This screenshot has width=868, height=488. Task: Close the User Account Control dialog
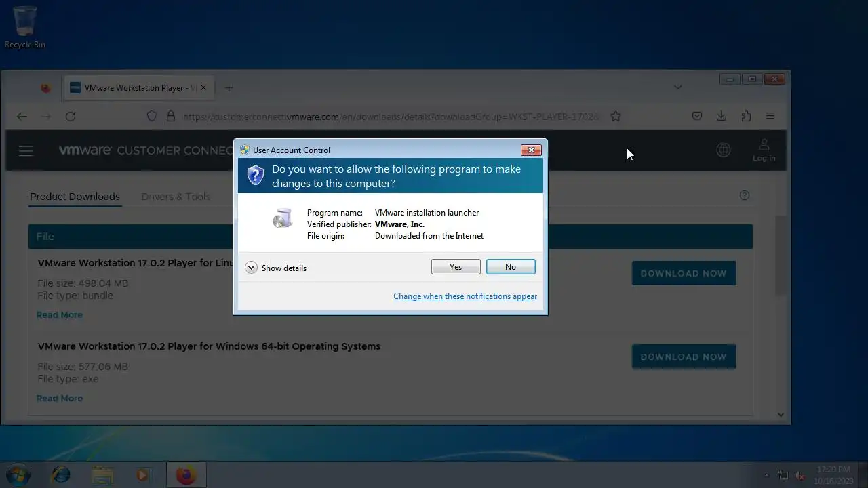[x=530, y=150]
